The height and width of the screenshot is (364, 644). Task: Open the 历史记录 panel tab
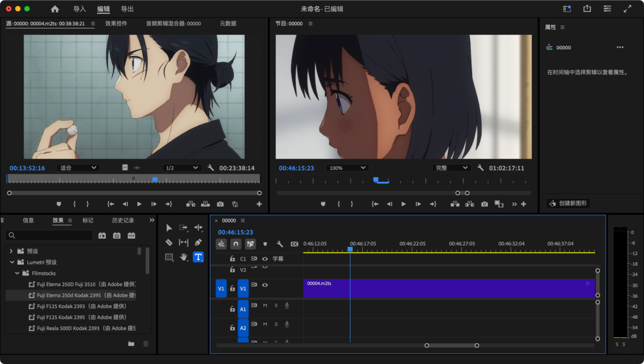[x=123, y=220]
